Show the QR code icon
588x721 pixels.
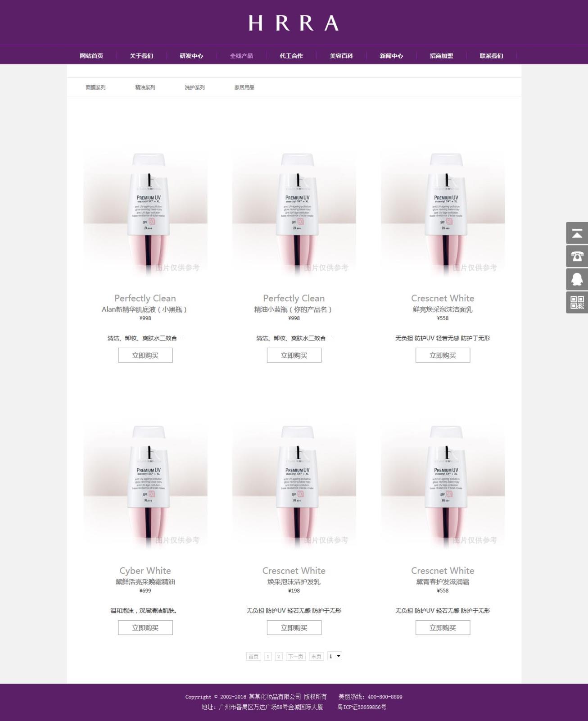coord(577,302)
